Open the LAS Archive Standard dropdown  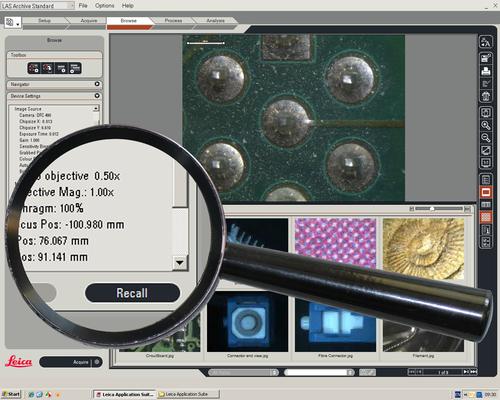tap(37, 6)
